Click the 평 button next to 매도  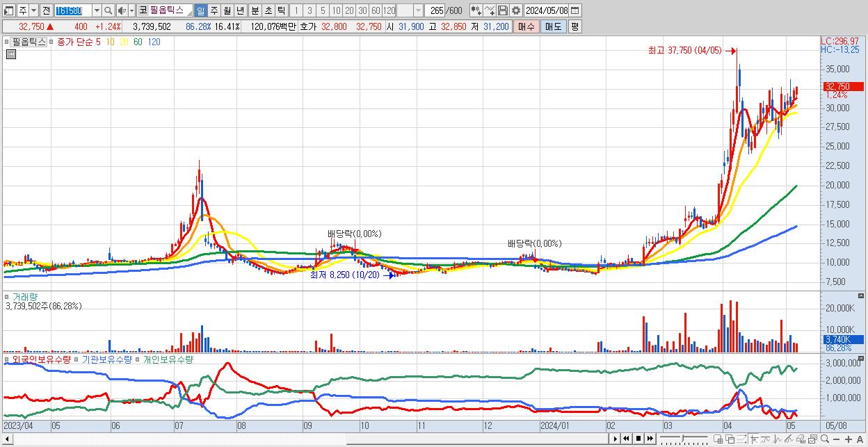point(574,26)
